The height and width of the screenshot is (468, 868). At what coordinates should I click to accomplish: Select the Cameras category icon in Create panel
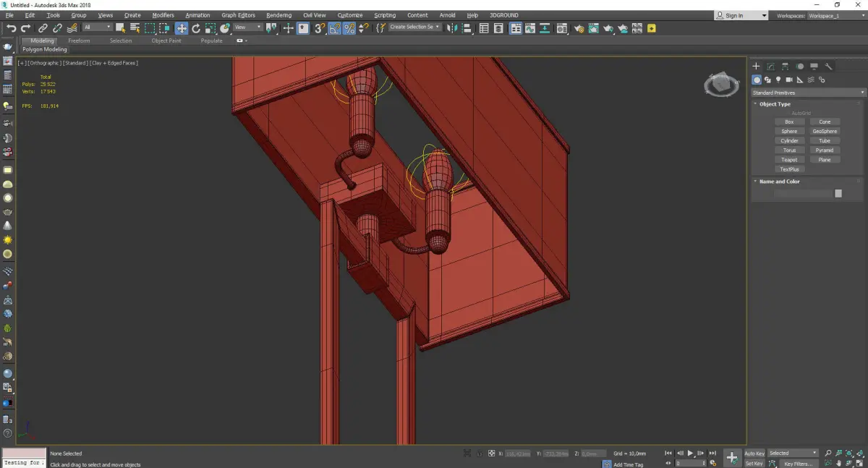tap(789, 80)
